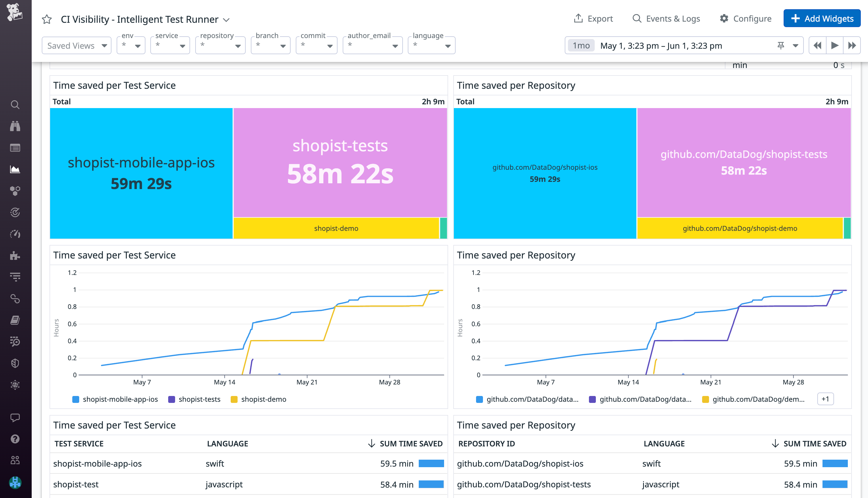Switch to Events & Logs view
868x498 pixels.
tap(665, 18)
